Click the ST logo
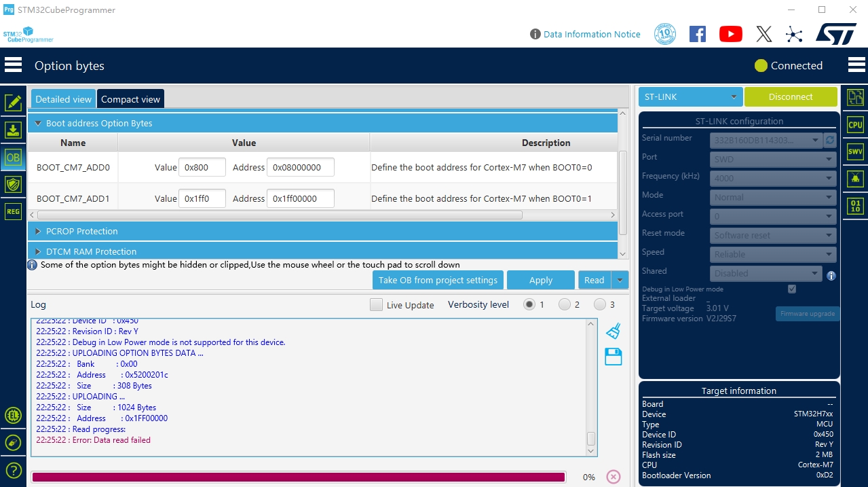 836,34
